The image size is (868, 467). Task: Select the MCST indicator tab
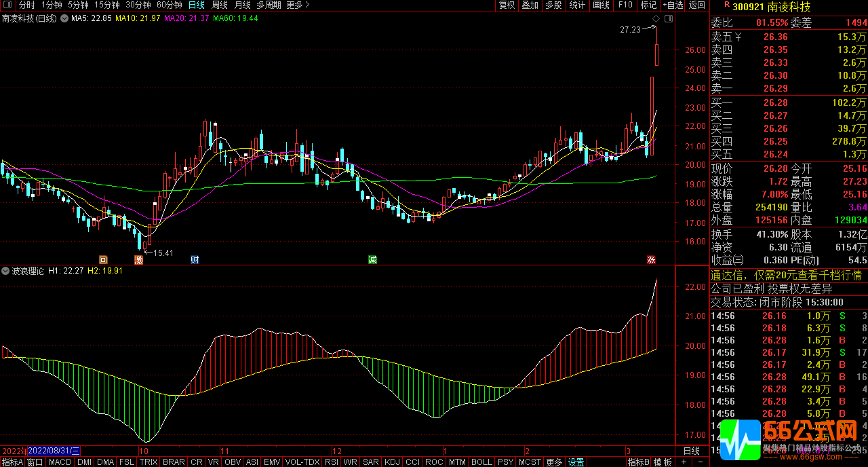tap(529, 462)
